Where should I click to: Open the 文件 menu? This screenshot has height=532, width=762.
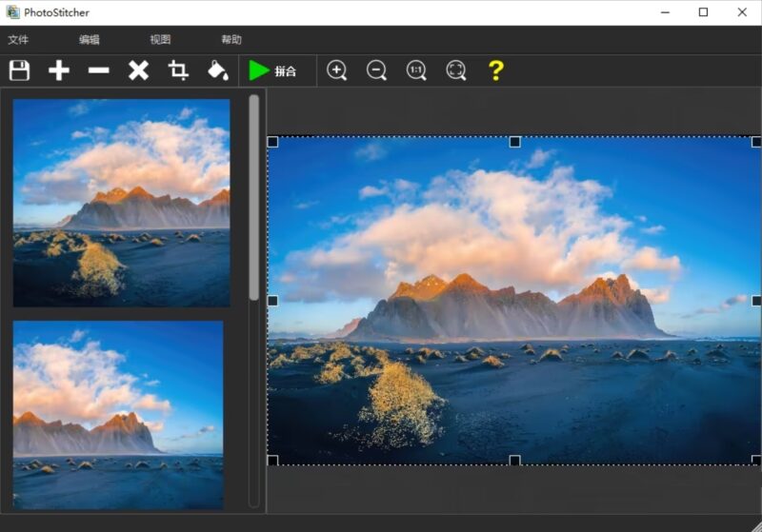[x=18, y=40]
